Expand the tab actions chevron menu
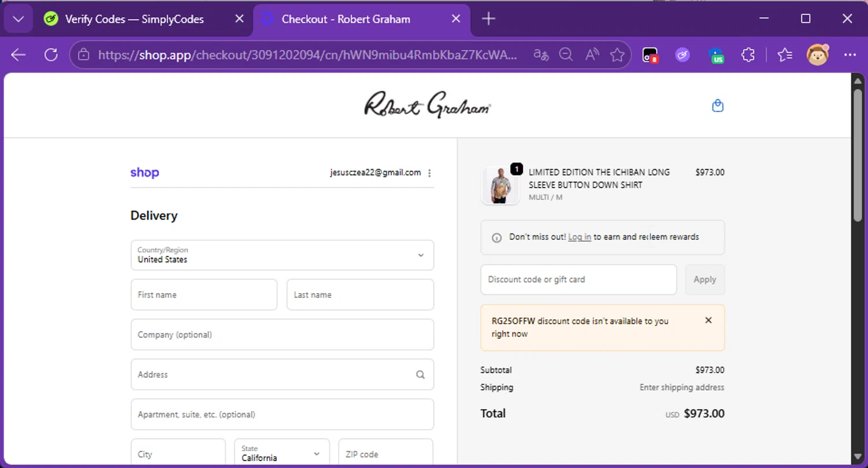Image resolution: width=868 pixels, height=468 pixels. pyautogui.click(x=18, y=19)
